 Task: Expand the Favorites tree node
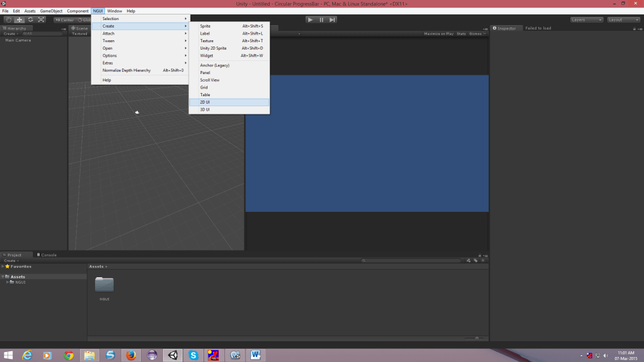pos(3,266)
